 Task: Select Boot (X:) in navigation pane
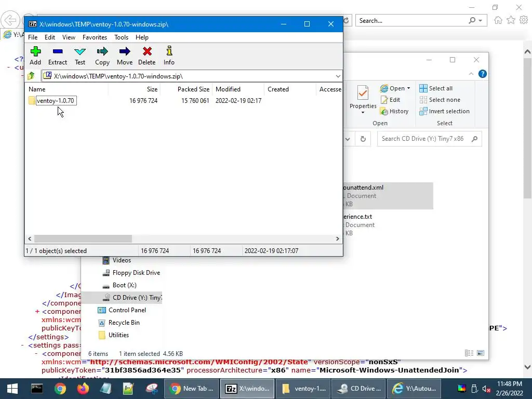[119, 285]
